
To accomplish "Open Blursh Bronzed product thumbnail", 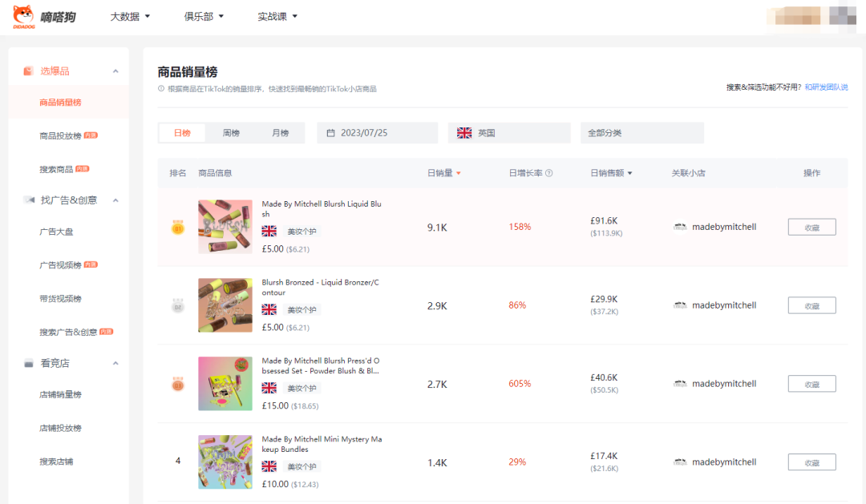I will click(225, 305).
